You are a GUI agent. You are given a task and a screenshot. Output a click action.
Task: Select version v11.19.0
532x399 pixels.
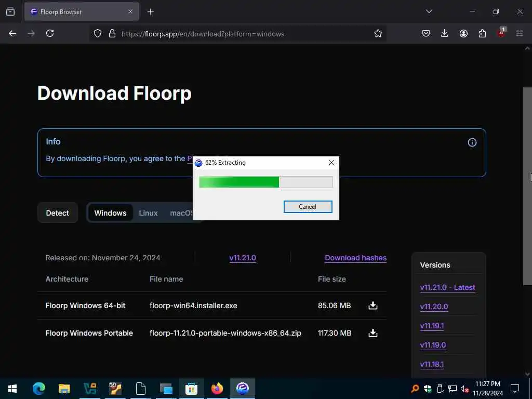point(433,345)
